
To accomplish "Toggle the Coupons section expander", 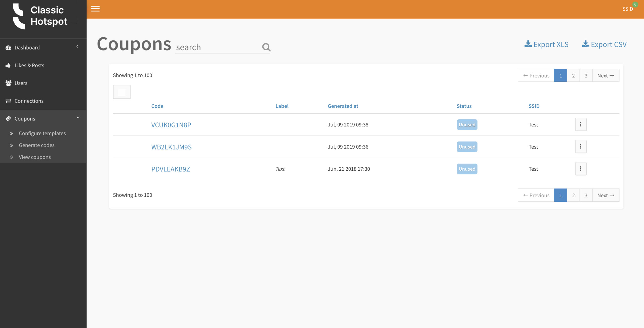I will click(x=79, y=118).
